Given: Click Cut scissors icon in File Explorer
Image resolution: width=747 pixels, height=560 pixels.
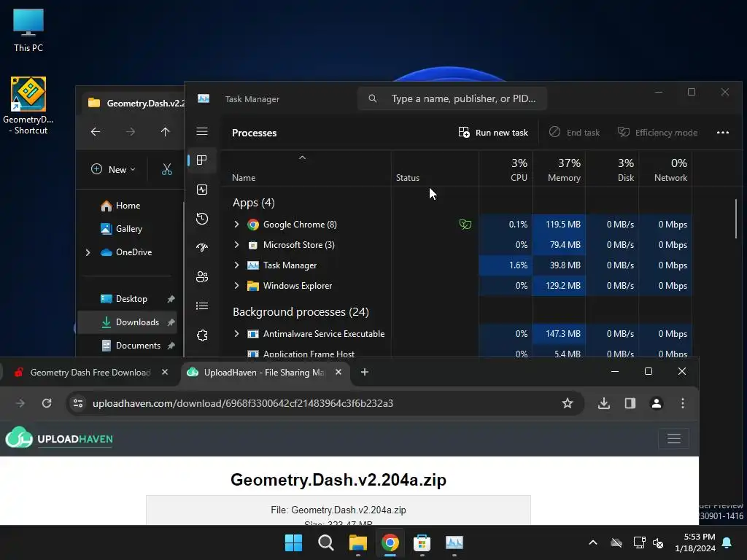Looking at the screenshot, I should pyautogui.click(x=167, y=169).
